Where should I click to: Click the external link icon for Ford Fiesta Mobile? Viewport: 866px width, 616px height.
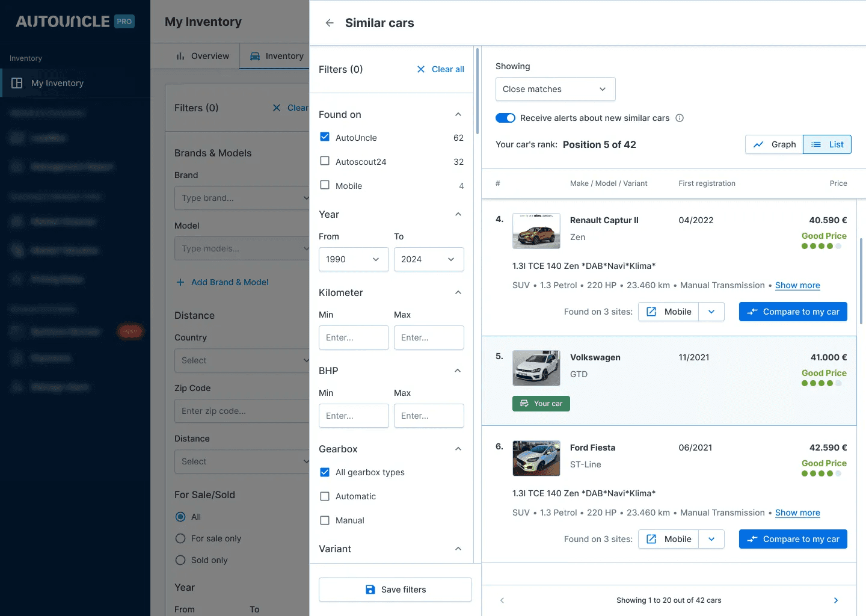tap(651, 539)
